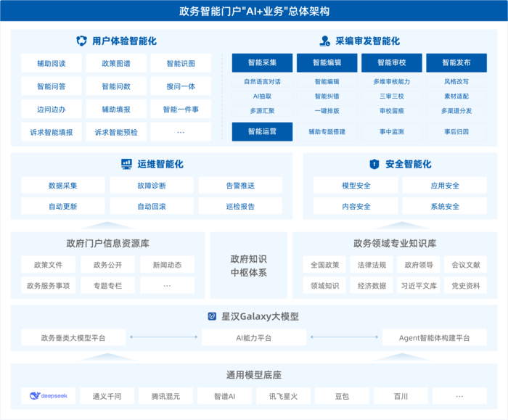Screen dimensions: 508x420
Task: Click the 风格改写 item
Action: pos(456,81)
